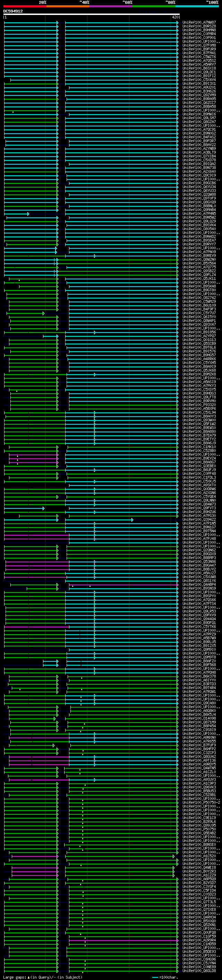Click hit label UniRef100_C5XL94

click(199, 412)
